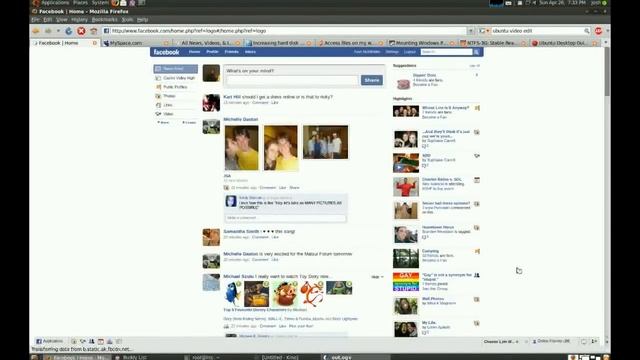Viewport: 640px width, 360px height.
Task: Open the URL bar history dropdown
Action: (471, 31)
